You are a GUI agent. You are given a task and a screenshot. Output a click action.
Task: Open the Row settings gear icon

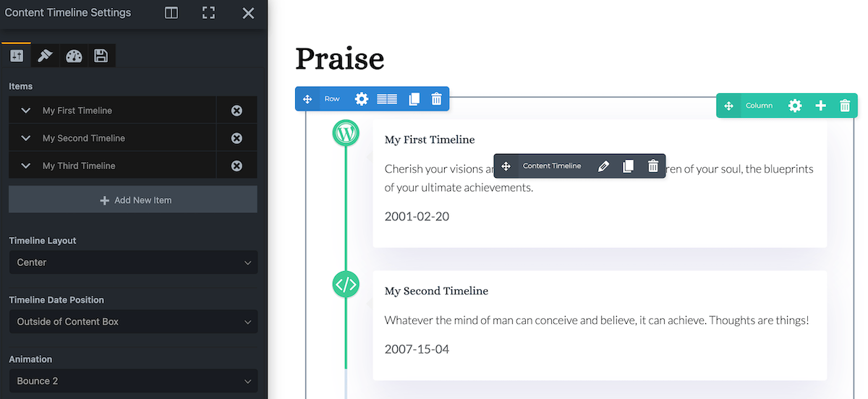point(362,99)
